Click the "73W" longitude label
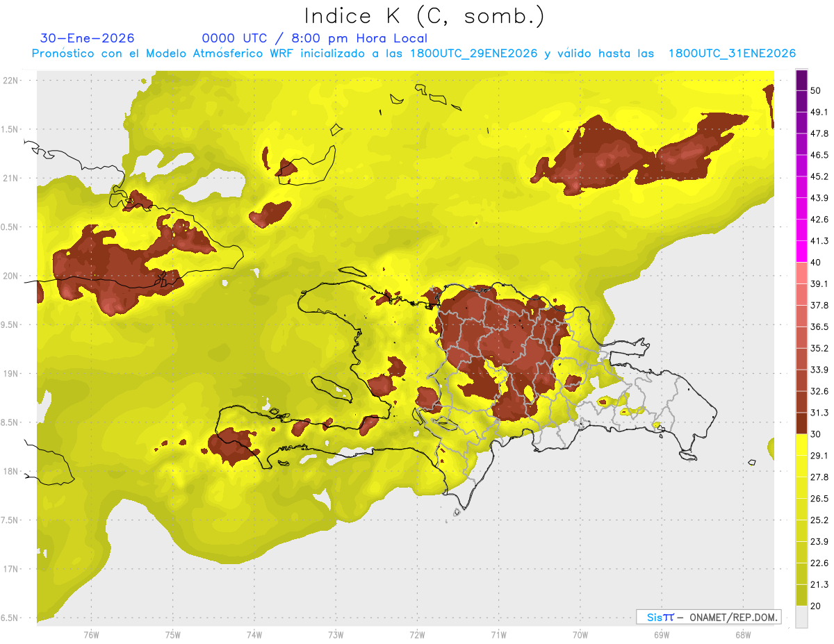 (x=336, y=635)
